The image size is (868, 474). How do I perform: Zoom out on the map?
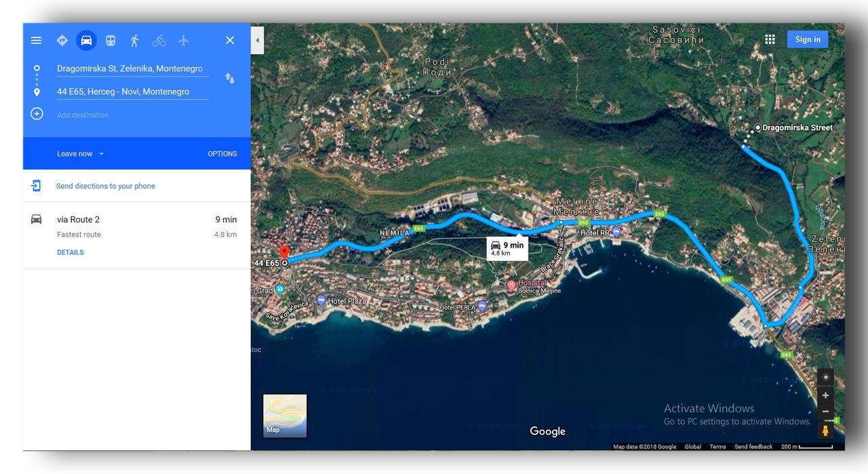coord(825,412)
